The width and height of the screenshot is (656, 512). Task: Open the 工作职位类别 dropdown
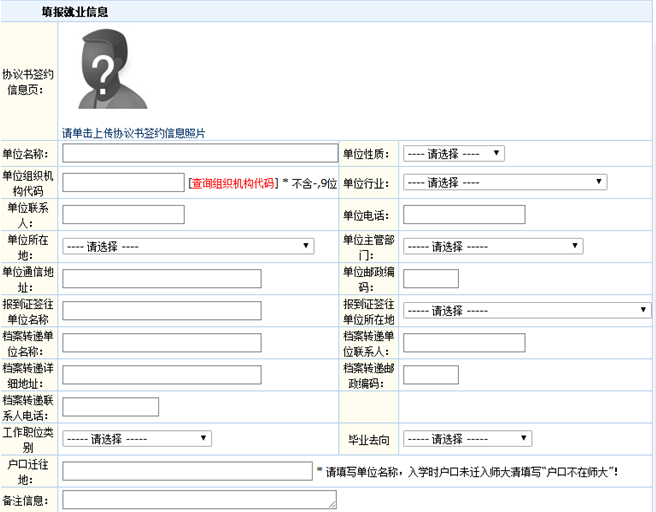(137, 439)
